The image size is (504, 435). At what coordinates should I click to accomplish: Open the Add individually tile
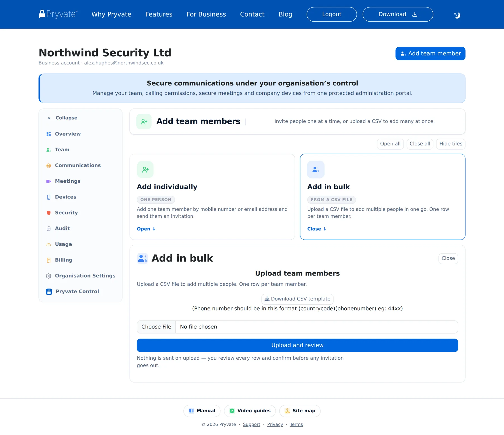pos(146,229)
